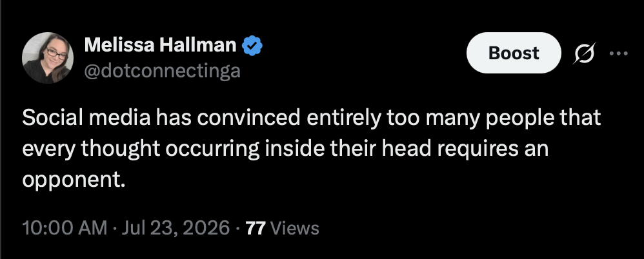Screen dimensions: 644x259
Task: Click the Jul 23, 2026 date
Action: pyautogui.click(x=174, y=228)
